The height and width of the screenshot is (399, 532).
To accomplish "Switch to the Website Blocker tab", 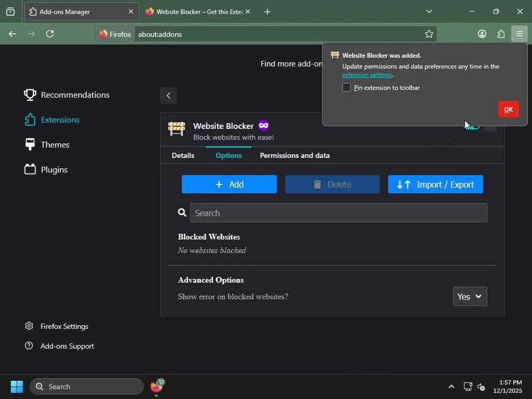I will click(198, 11).
